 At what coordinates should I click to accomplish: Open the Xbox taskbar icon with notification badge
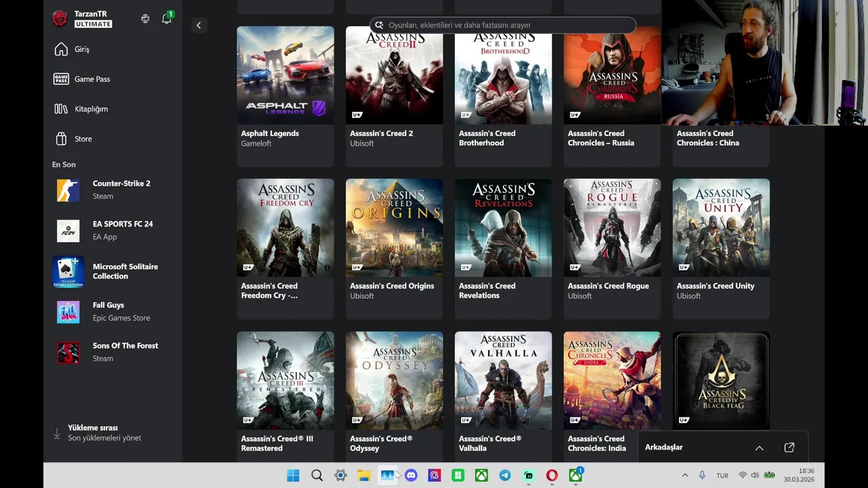tap(576, 475)
